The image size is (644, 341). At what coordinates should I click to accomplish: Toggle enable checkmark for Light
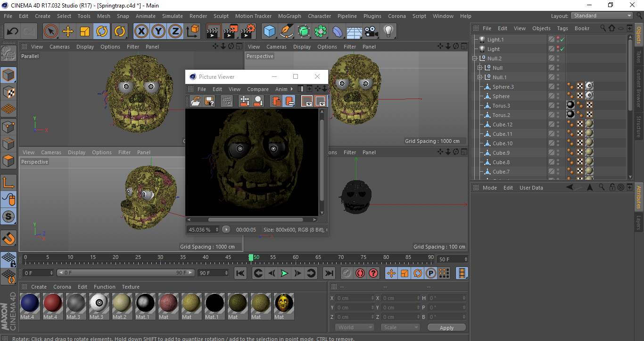(562, 49)
